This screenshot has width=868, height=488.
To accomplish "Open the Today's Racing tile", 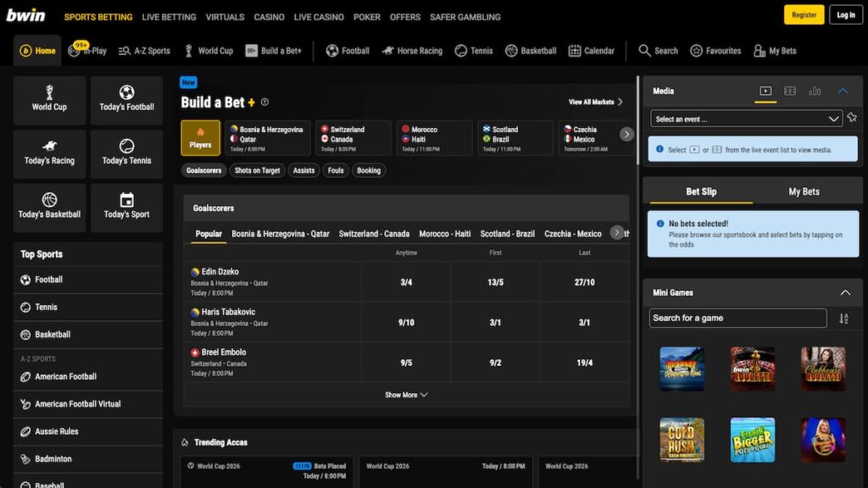I will pos(49,153).
